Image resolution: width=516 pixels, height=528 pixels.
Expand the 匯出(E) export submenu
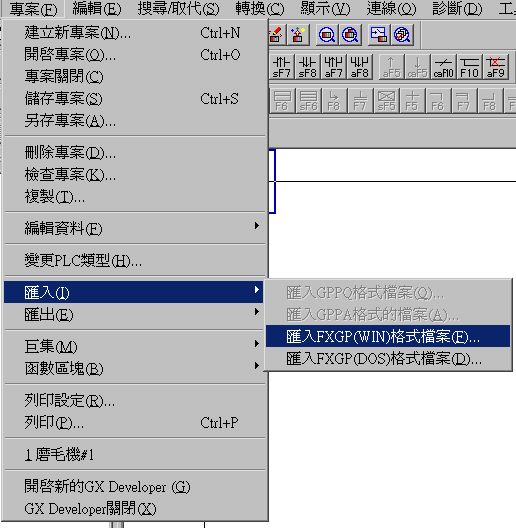[135, 314]
